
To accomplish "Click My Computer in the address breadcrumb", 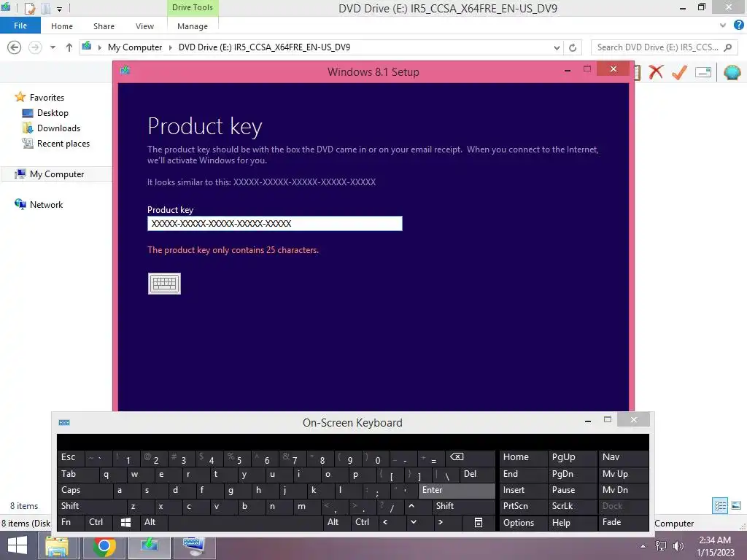I will tap(135, 47).
